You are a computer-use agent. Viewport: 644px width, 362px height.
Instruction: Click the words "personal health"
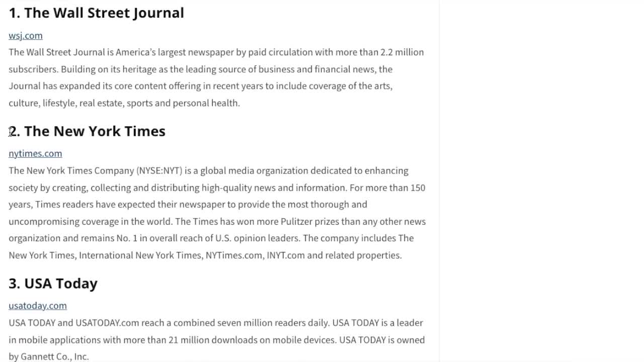click(x=206, y=103)
